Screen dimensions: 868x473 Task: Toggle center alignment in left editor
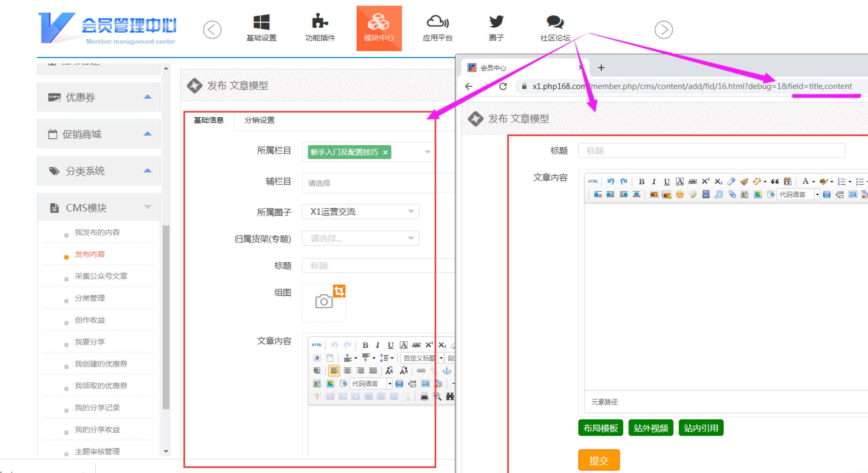coord(347,371)
